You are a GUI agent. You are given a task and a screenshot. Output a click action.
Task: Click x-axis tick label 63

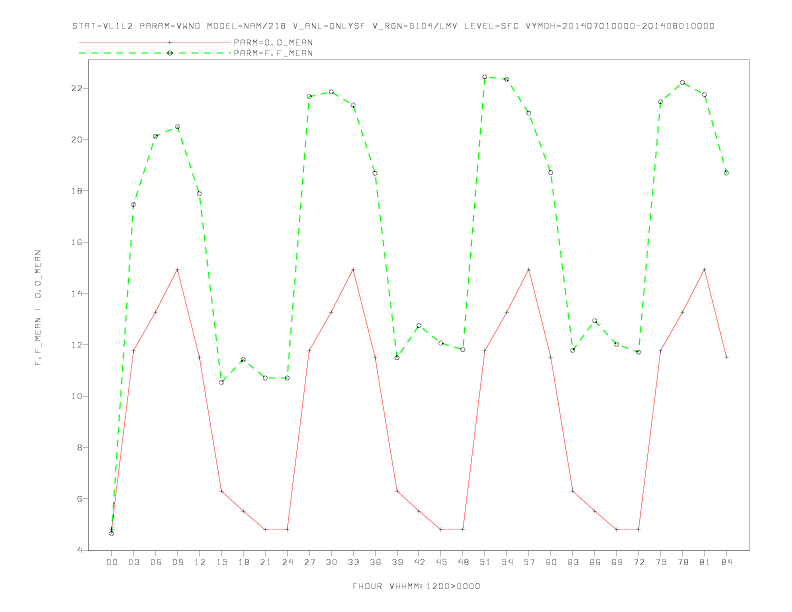(x=573, y=562)
